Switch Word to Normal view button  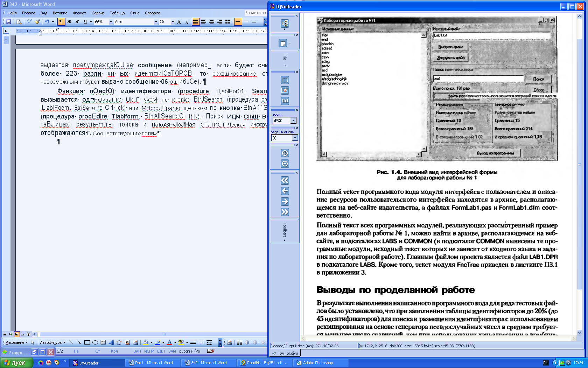point(5,334)
